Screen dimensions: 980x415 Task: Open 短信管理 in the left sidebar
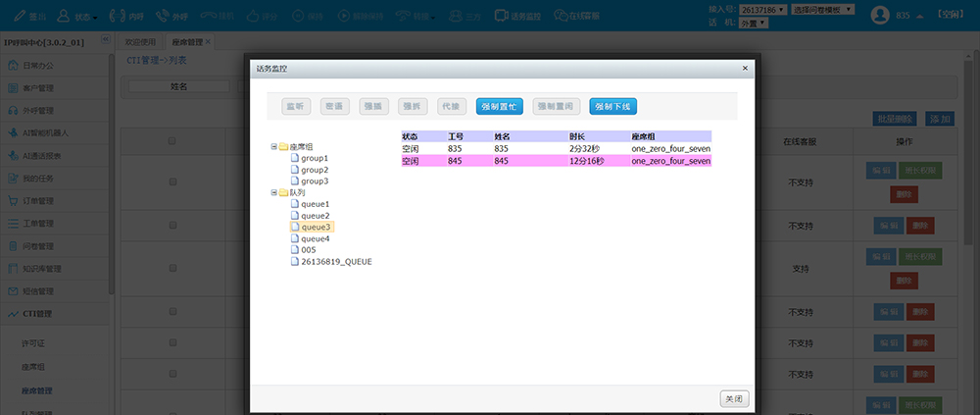click(54, 291)
